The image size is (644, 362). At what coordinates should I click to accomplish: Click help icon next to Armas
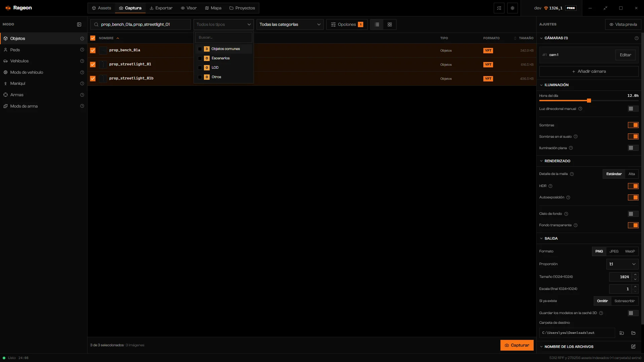82,95
